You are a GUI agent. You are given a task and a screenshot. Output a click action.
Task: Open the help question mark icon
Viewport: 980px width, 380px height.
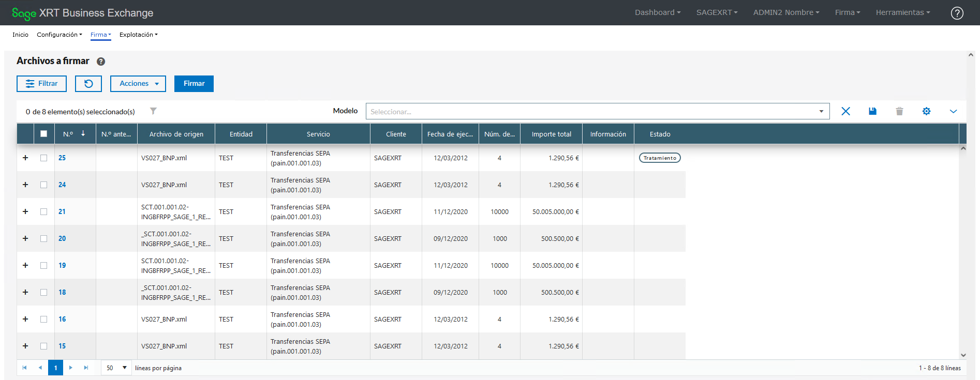tap(957, 13)
